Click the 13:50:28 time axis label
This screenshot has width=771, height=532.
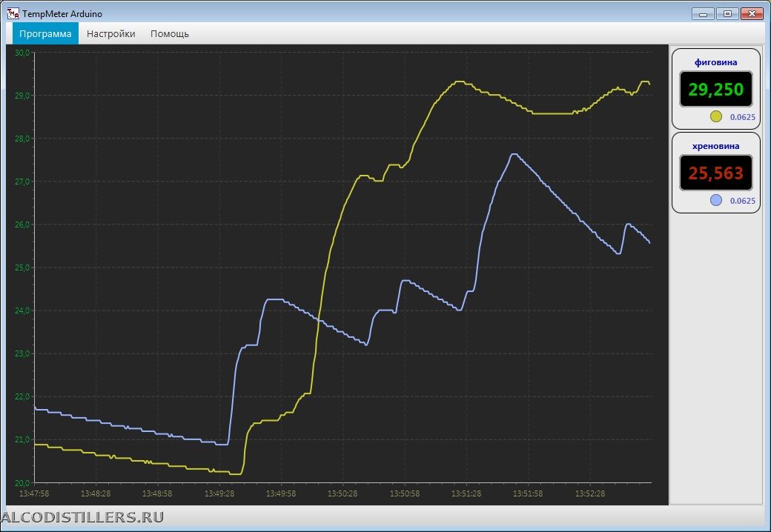tap(343, 493)
